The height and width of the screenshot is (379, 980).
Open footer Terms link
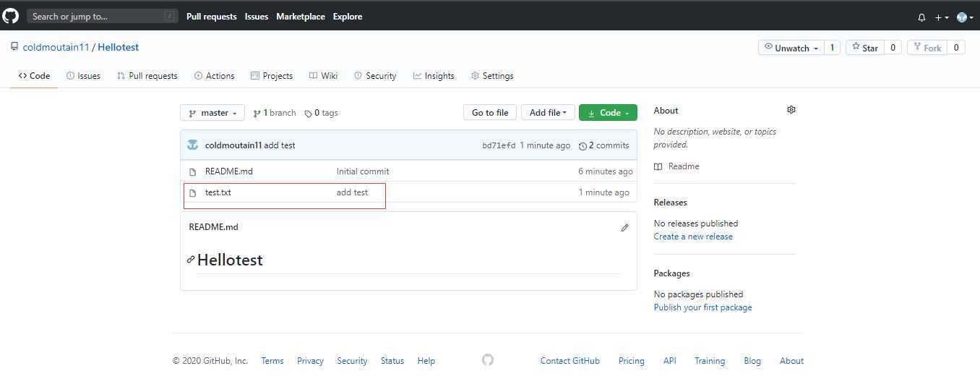pyautogui.click(x=272, y=361)
